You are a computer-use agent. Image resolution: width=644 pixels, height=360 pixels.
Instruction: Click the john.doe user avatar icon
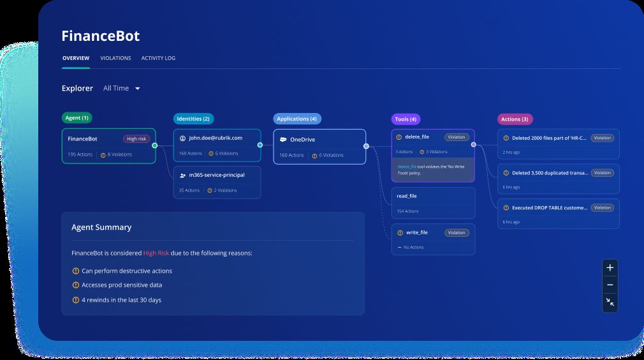pyautogui.click(x=182, y=138)
